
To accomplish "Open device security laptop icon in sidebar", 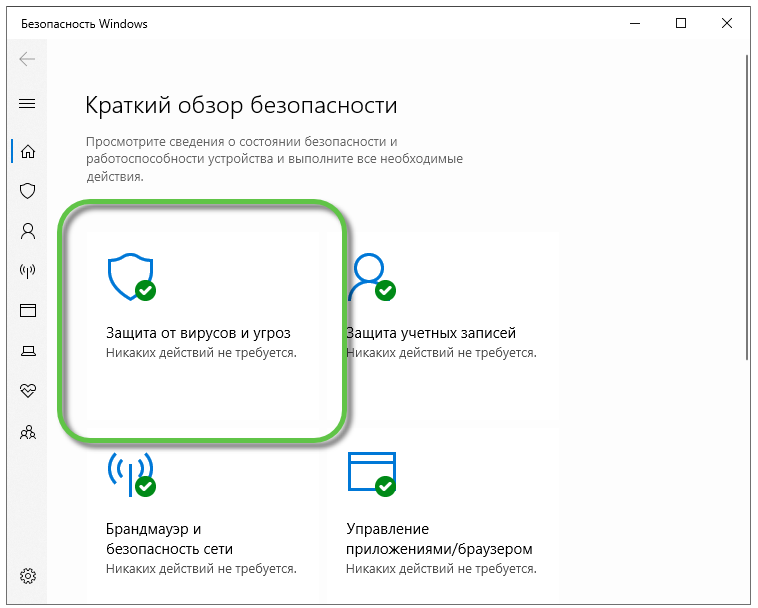I will click(x=28, y=350).
